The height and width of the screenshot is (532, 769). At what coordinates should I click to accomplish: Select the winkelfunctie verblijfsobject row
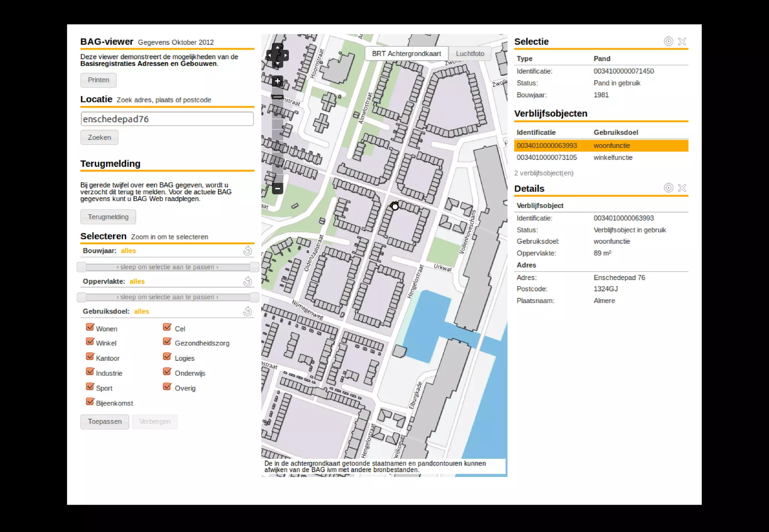pos(601,158)
